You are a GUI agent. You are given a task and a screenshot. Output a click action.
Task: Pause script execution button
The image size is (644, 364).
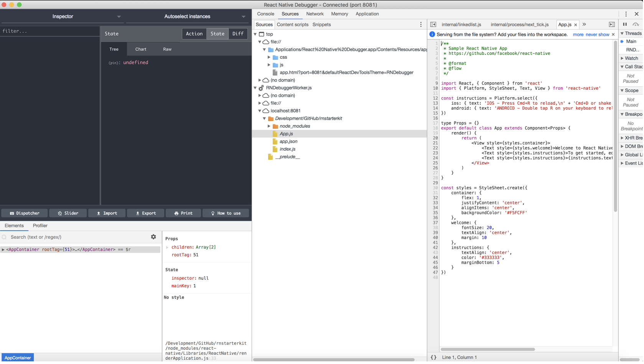[x=625, y=25]
